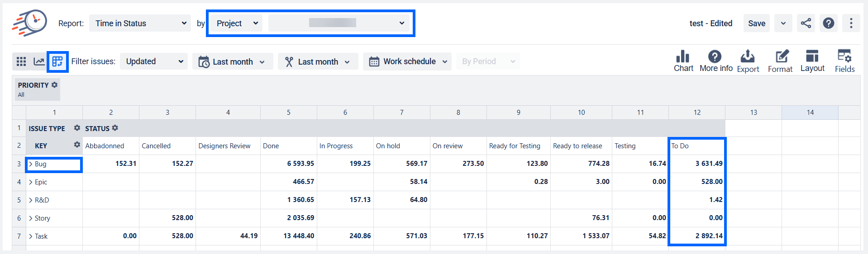Open the Report type dropdown Time in Status
Screen dimensions: 868x254
pyautogui.click(x=140, y=23)
